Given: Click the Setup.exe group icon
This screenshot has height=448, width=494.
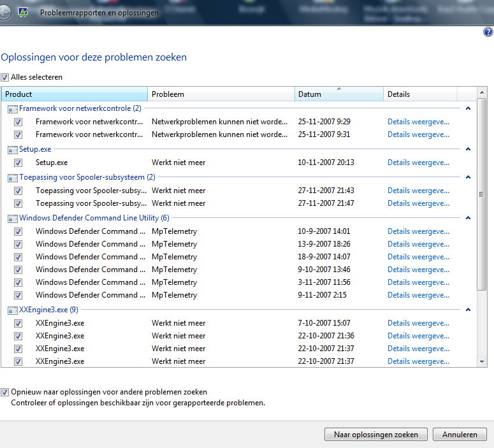Looking at the screenshot, I should [13, 150].
